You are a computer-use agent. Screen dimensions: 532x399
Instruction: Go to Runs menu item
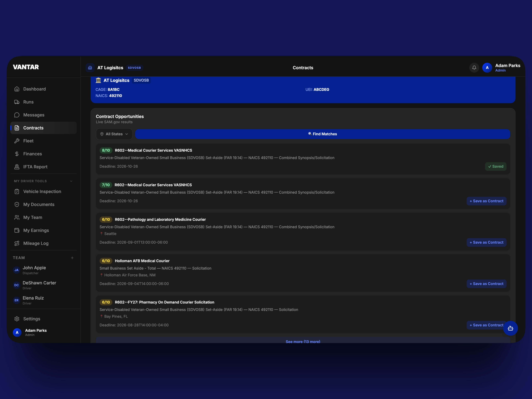pyautogui.click(x=44, y=102)
